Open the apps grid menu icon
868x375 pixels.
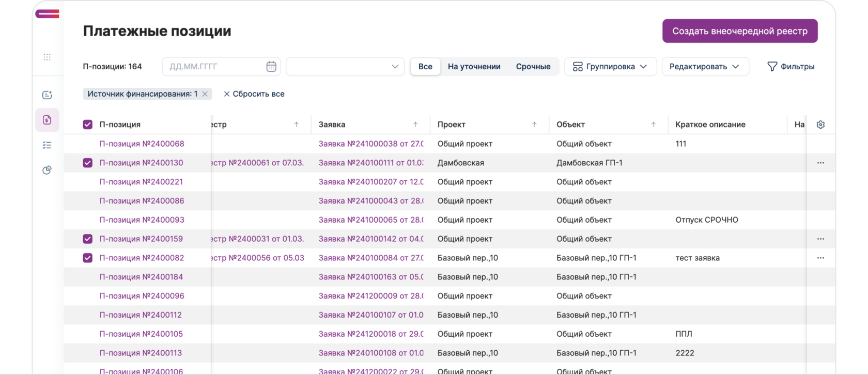point(47,57)
